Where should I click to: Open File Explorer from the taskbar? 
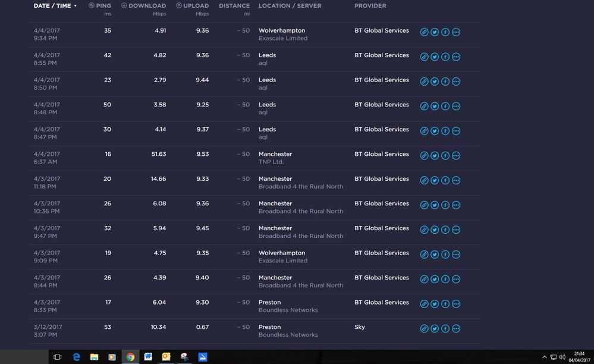coord(94,357)
